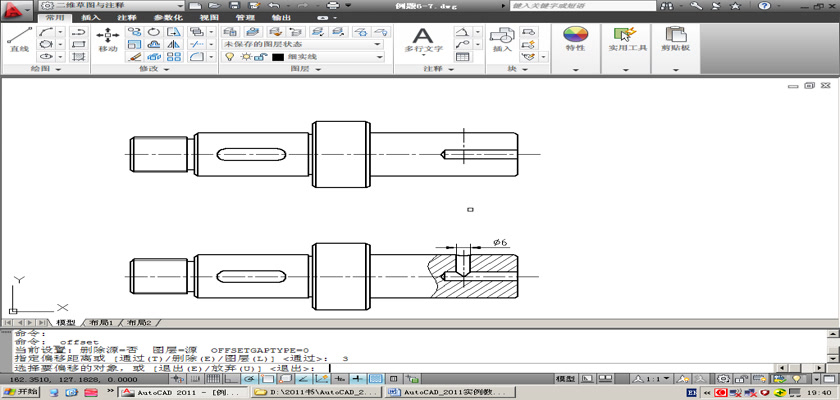Image resolution: width=840 pixels, height=400 pixels.
Task: Open the Utilities (实用工具) panel
Action: click(x=628, y=39)
